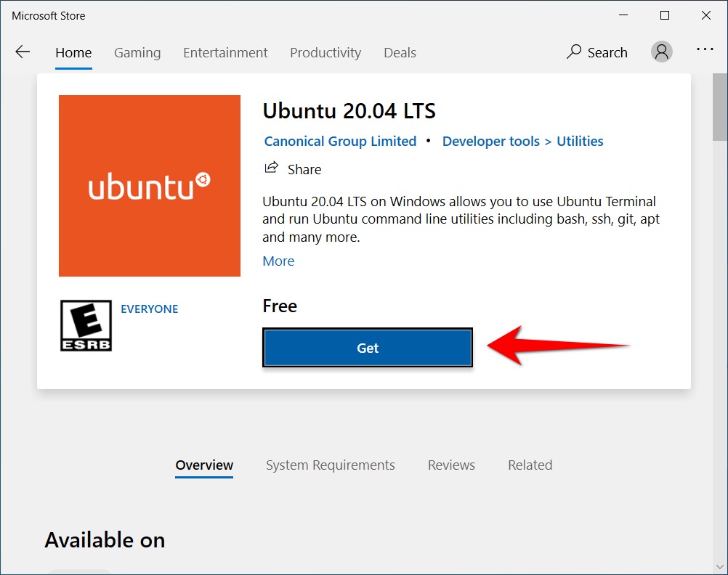
Task: Expand description with More link
Action: click(x=278, y=261)
